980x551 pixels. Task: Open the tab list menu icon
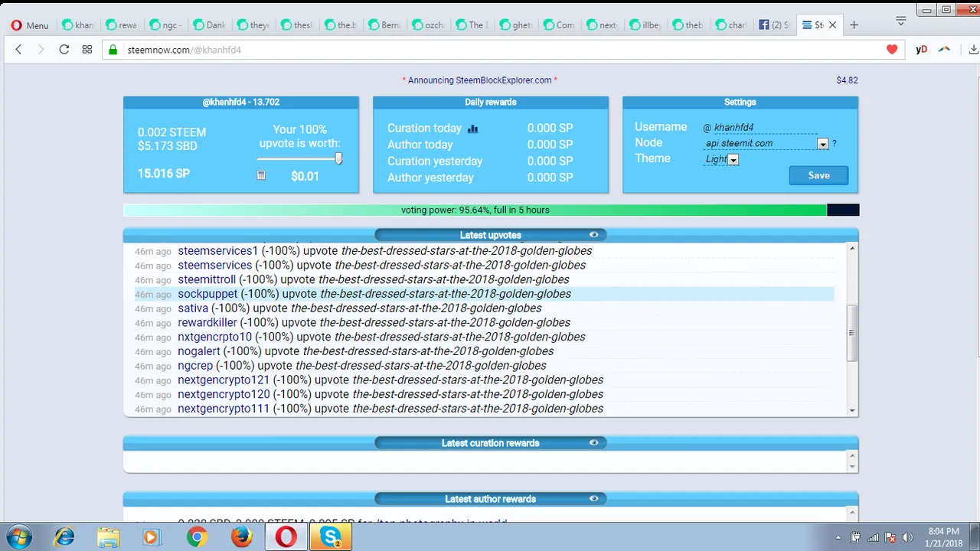point(901,21)
